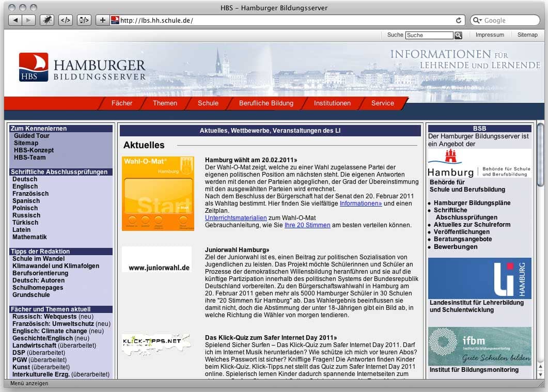Click the site search magnifier button
The height and width of the screenshot is (392, 548).
[x=458, y=35]
